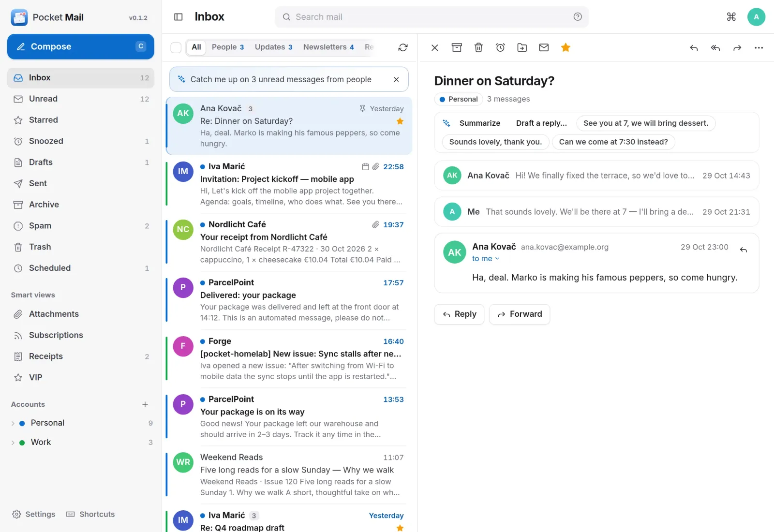Viewport: 774px width, 532px height.
Task: Click Draft a reply suggestion
Action: (541, 123)
